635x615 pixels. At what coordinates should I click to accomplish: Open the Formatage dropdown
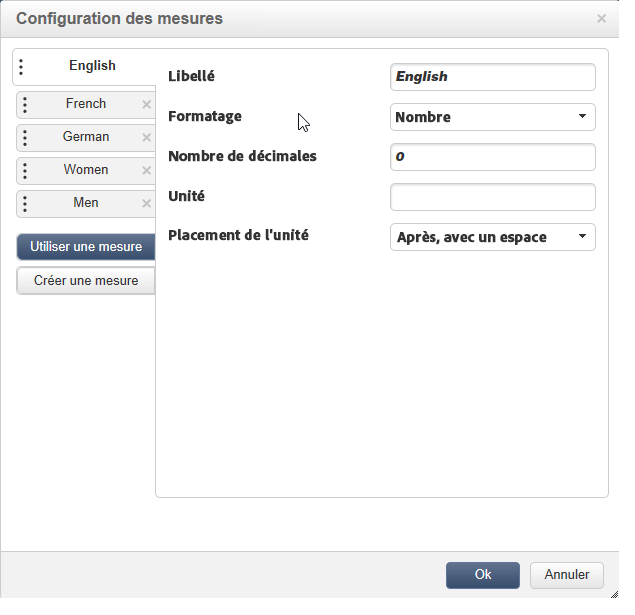click(492, 117)
